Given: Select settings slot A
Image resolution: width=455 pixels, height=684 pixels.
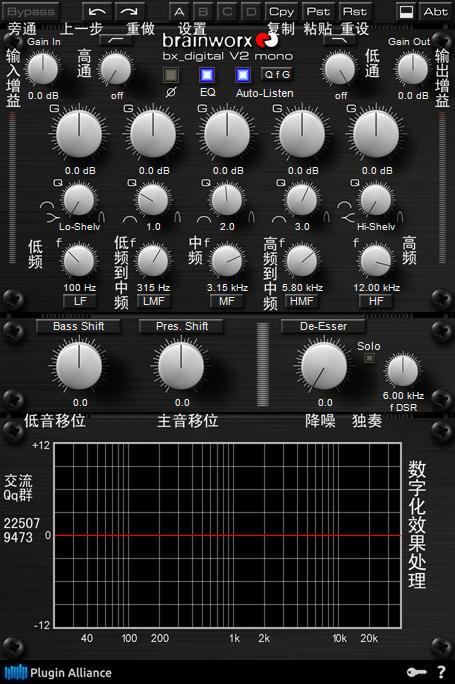Looking at the screenshot, I should pos(179,12).
